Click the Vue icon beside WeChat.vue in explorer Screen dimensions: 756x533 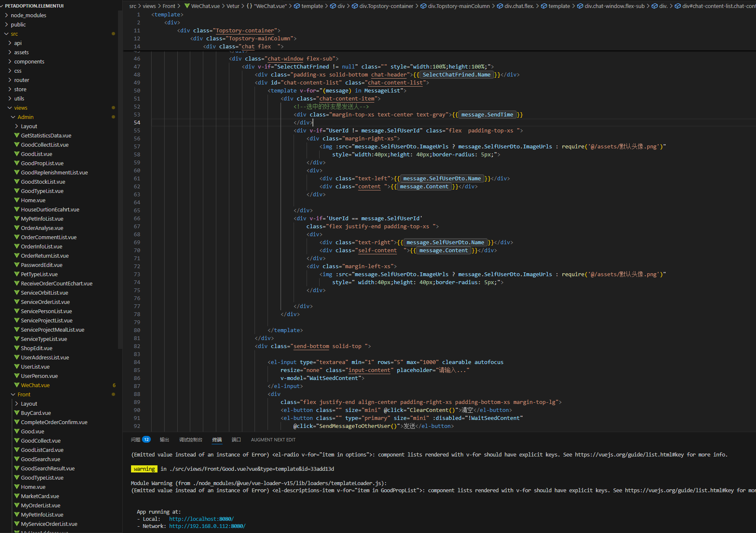(x=17, y=385)
